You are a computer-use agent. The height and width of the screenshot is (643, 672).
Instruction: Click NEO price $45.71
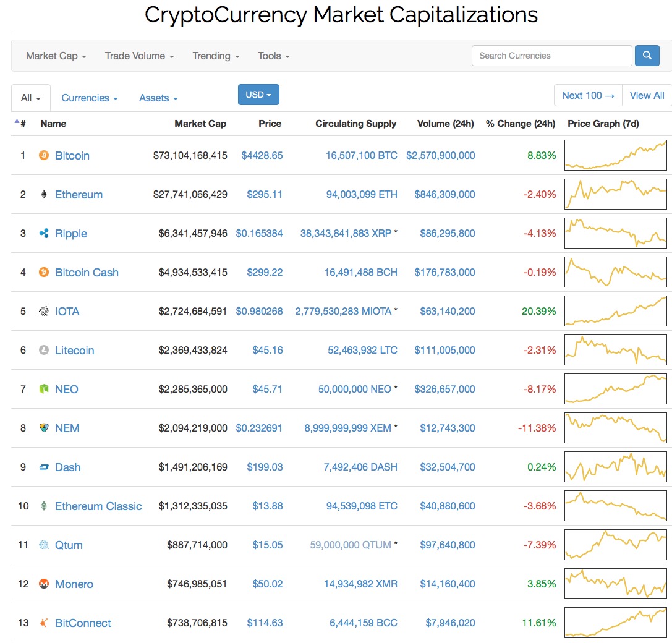point(268,390)
